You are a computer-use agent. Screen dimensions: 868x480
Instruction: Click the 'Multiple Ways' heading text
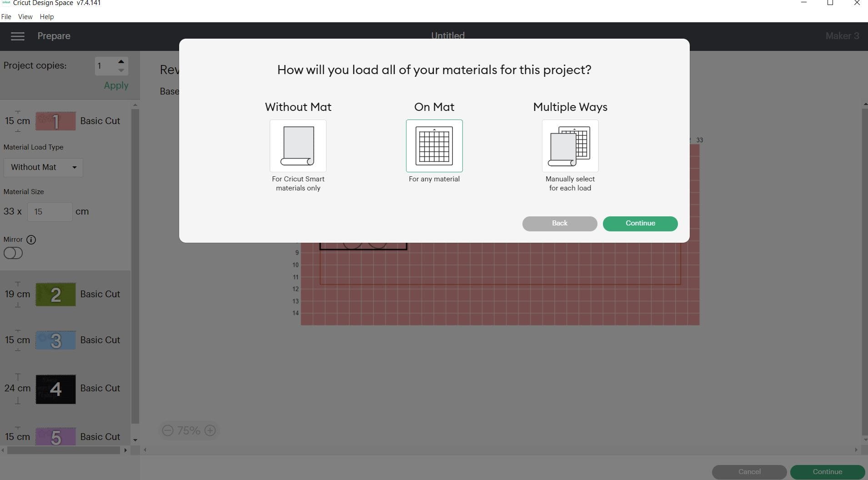click(x=570, y=107)
